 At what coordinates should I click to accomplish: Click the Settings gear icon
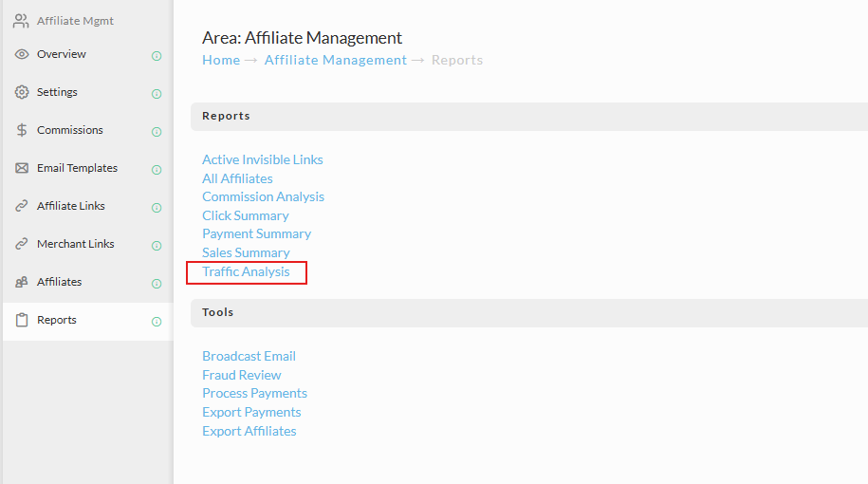22,92
